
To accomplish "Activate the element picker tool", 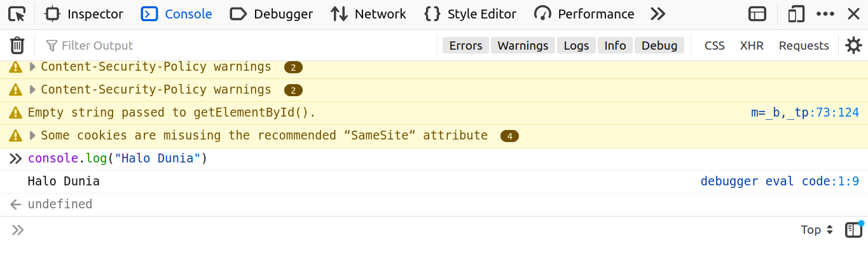I will 17,14.
